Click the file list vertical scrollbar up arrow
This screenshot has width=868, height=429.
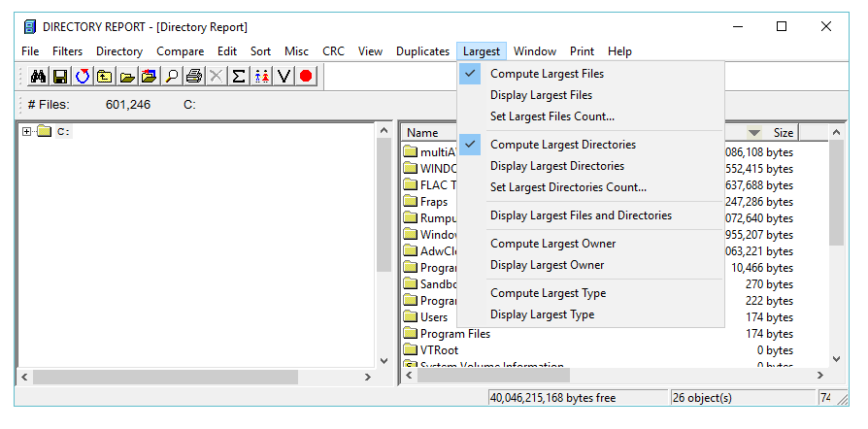click(x=837, y=132)
